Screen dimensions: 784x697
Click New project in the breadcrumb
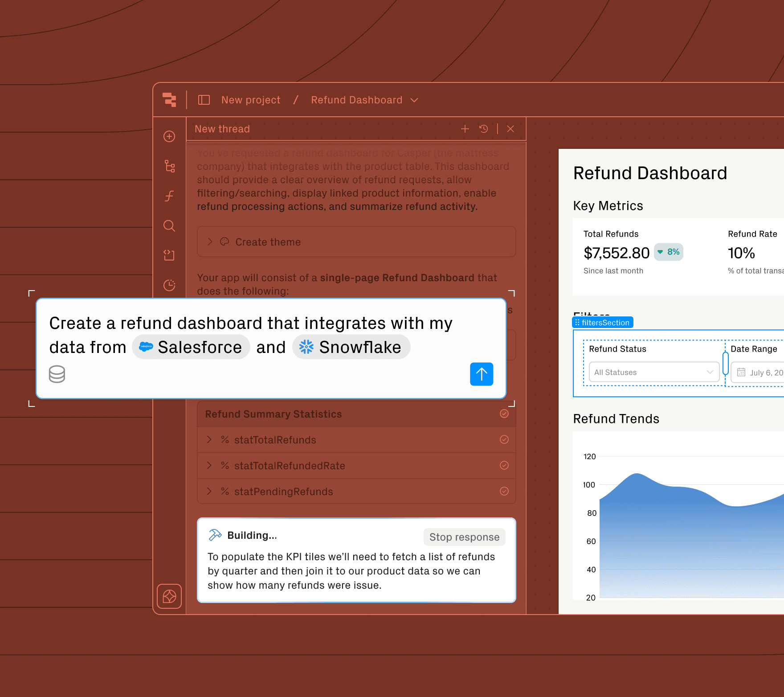250,99
